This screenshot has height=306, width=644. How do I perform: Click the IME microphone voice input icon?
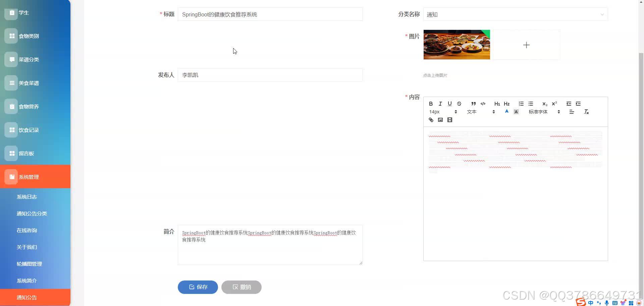point(607,303)
